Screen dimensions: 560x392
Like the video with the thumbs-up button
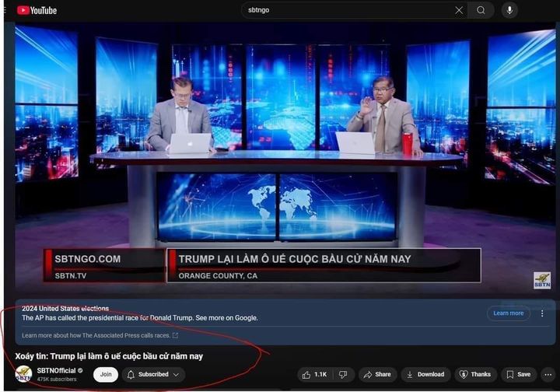point(315,374)
